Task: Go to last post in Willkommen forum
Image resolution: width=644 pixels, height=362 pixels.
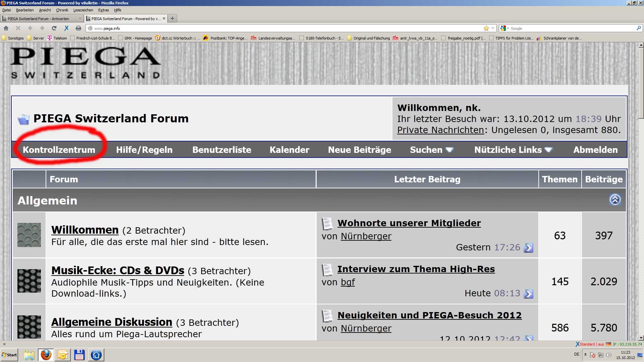Action: point(528,248)
